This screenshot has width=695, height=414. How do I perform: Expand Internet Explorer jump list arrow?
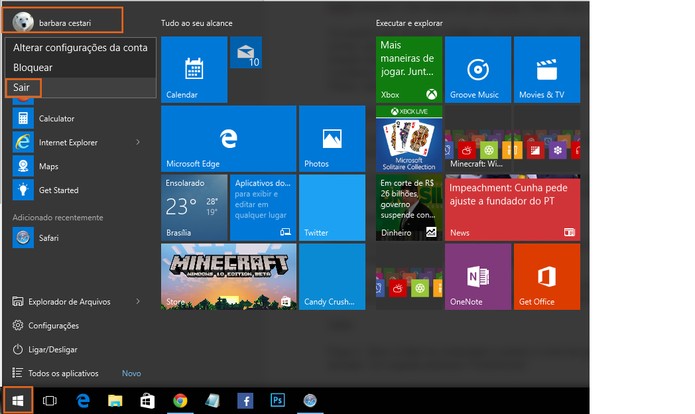click(x=138, y=142)
